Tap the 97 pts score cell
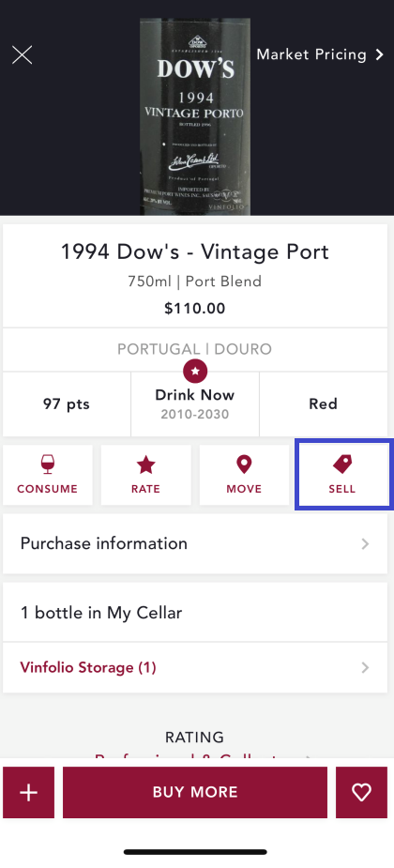Viewport: 394px width, 868px height. [67, 404]
